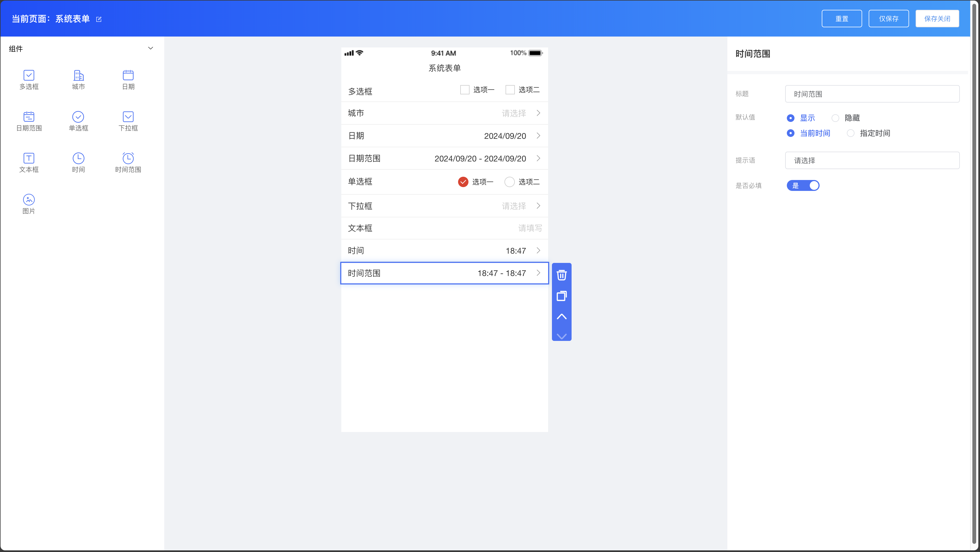Click the duplicate copy icon in blue toolbar
This screenshot has height=552, width=980.
[x=561, y=296]
